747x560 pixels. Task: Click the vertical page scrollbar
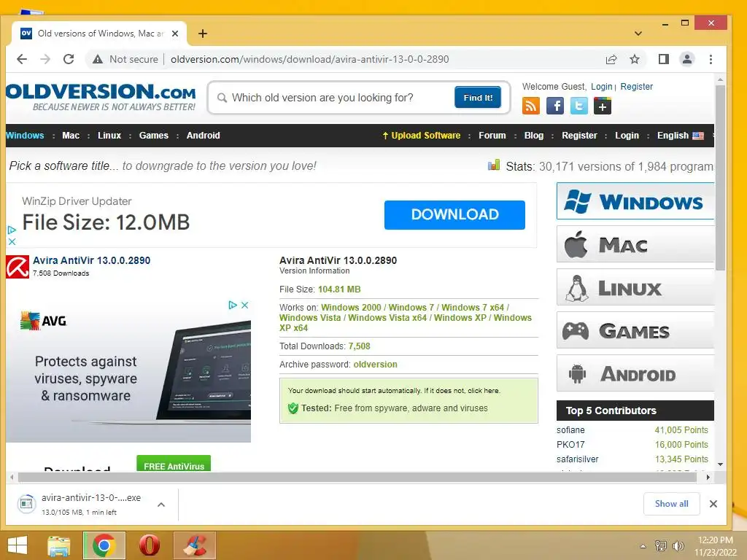(720, 178)
